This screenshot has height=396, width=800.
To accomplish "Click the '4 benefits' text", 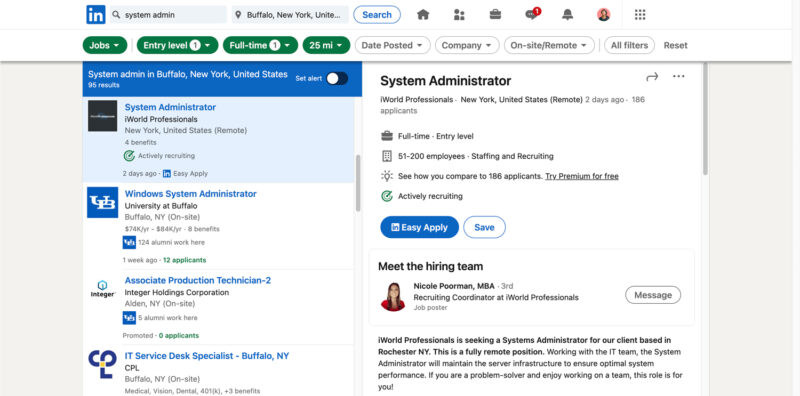I will (x=140, y=142).
